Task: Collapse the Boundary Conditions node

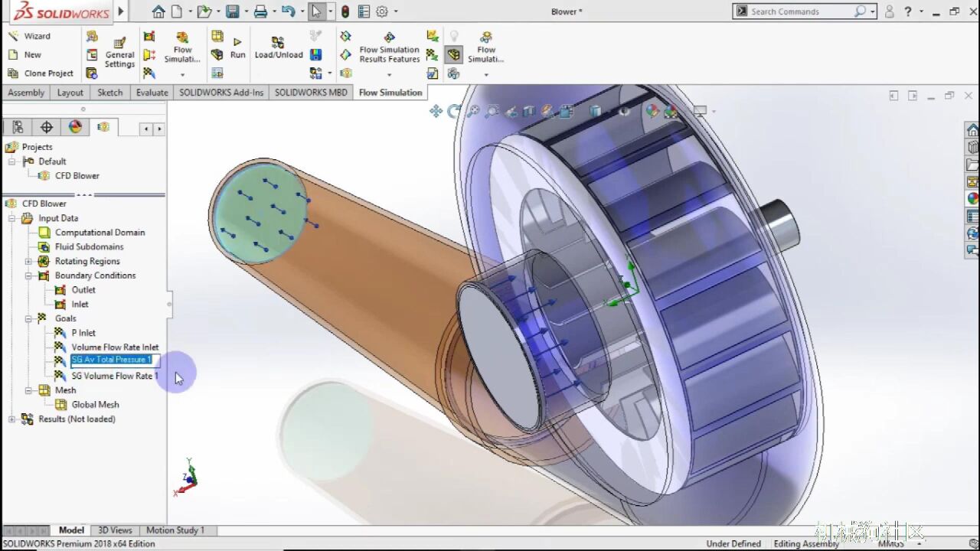Action: 28,275
